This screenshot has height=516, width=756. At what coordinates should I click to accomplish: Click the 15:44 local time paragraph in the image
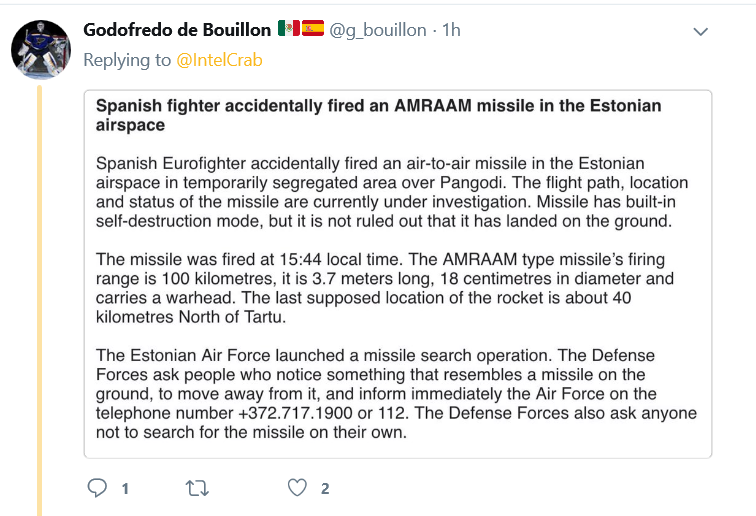pyautogui.click(x=385, y=288)
